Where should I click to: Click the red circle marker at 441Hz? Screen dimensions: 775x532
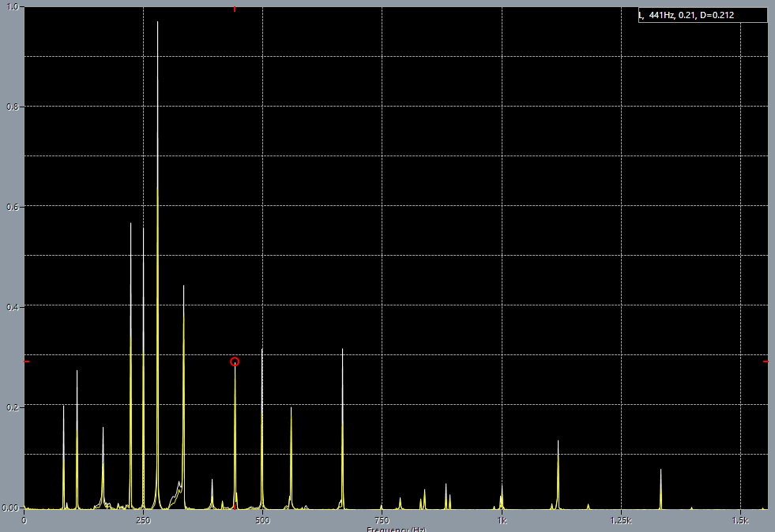click(x=235, y=362)
